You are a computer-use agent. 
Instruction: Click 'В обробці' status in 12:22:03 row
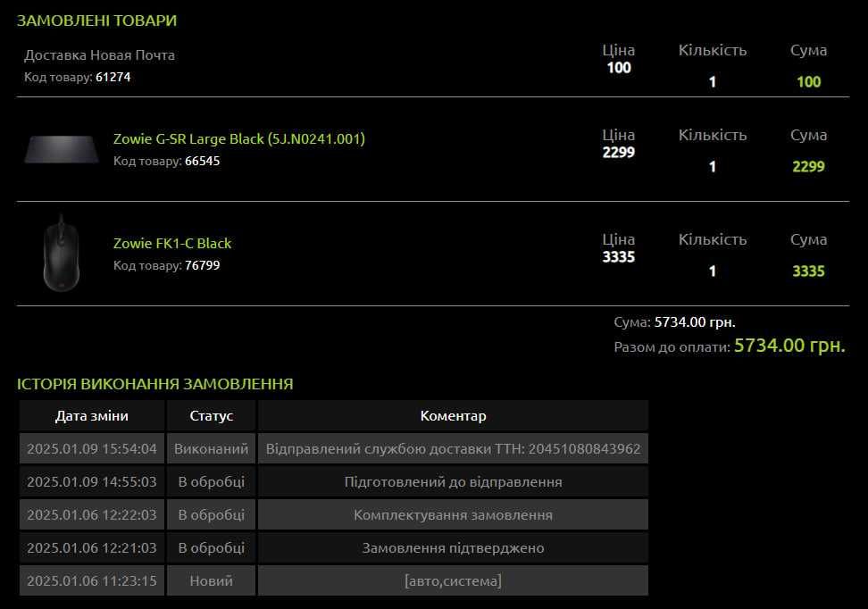212,515
